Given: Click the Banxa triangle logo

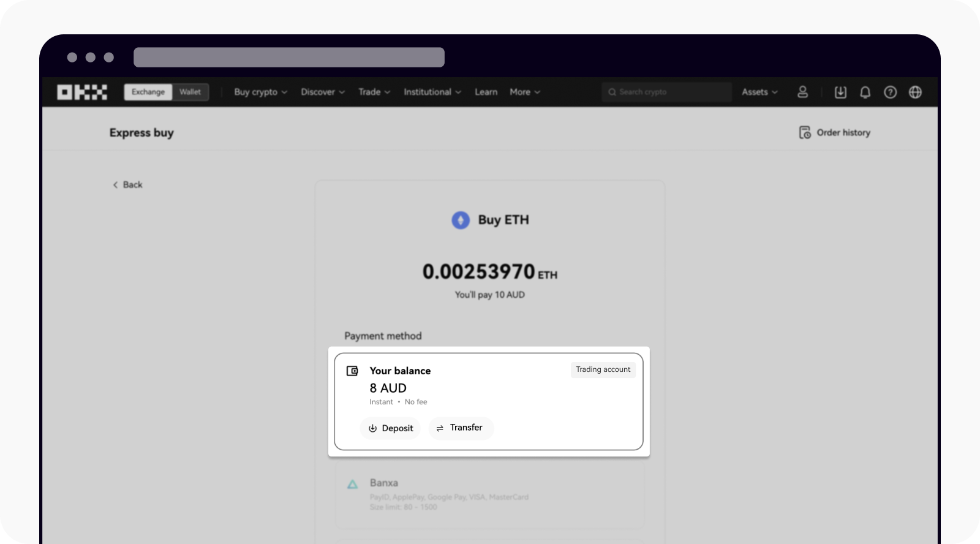Looking at the screenshot, I should coord(353,485).
